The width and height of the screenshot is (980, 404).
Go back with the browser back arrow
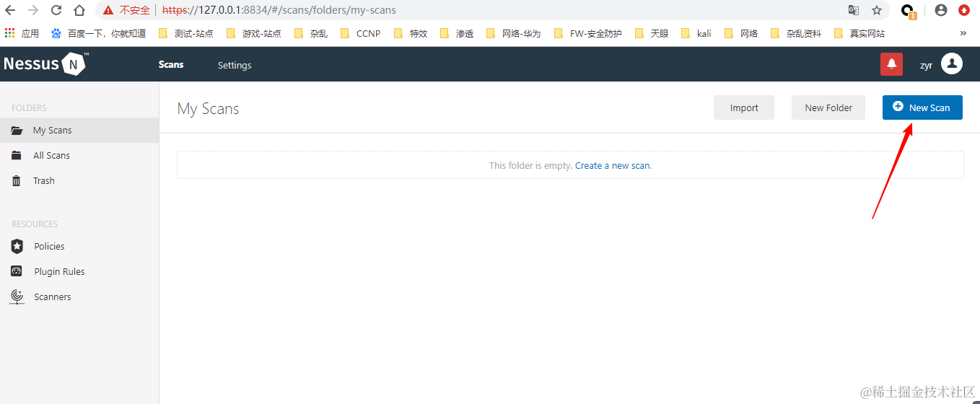[10, 10]
